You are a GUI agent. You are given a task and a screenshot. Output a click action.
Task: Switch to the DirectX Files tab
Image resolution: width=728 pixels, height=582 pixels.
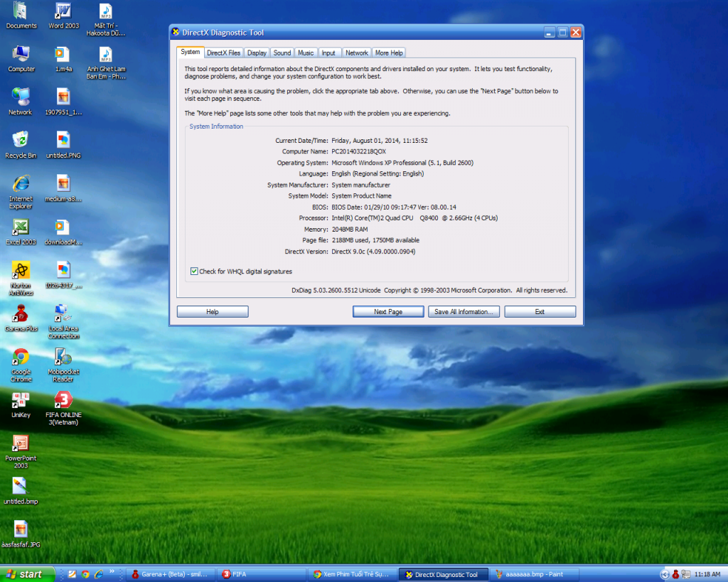(223, 53)
